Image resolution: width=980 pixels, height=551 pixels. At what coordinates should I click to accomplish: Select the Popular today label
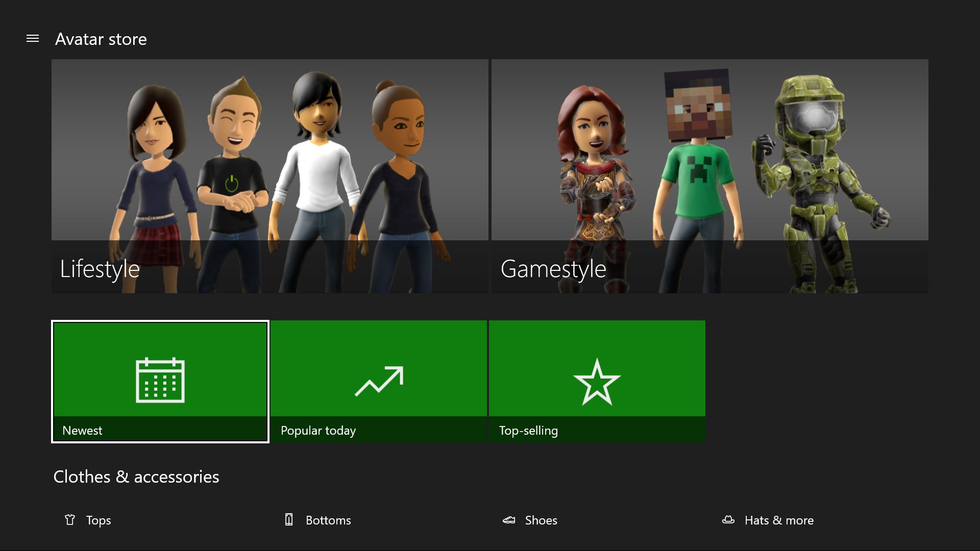318,431
